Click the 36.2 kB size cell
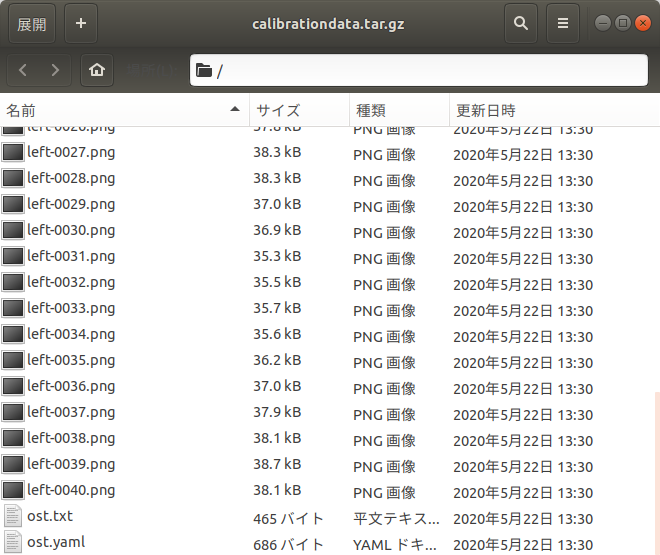 pos(277,360)
